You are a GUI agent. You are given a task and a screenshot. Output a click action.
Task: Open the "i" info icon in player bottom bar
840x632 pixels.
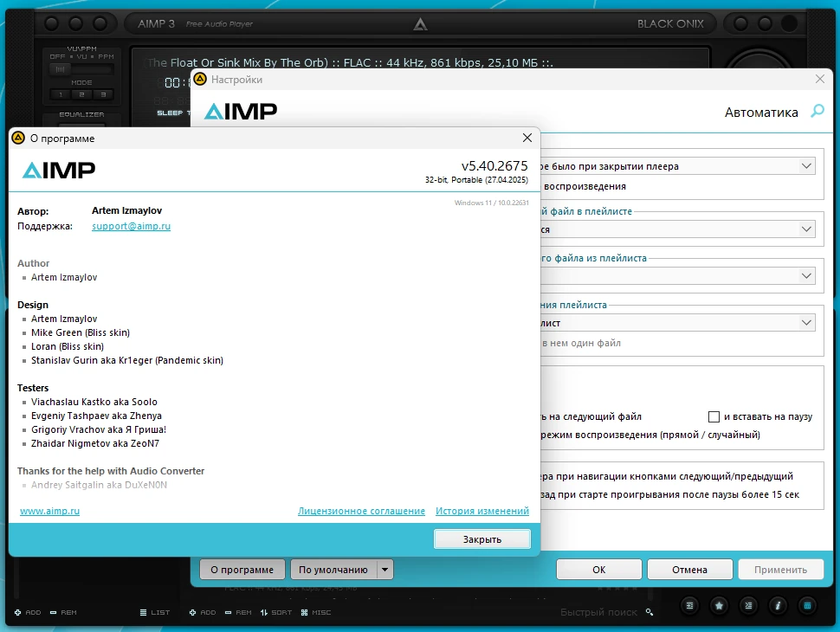tap(778, 606)
